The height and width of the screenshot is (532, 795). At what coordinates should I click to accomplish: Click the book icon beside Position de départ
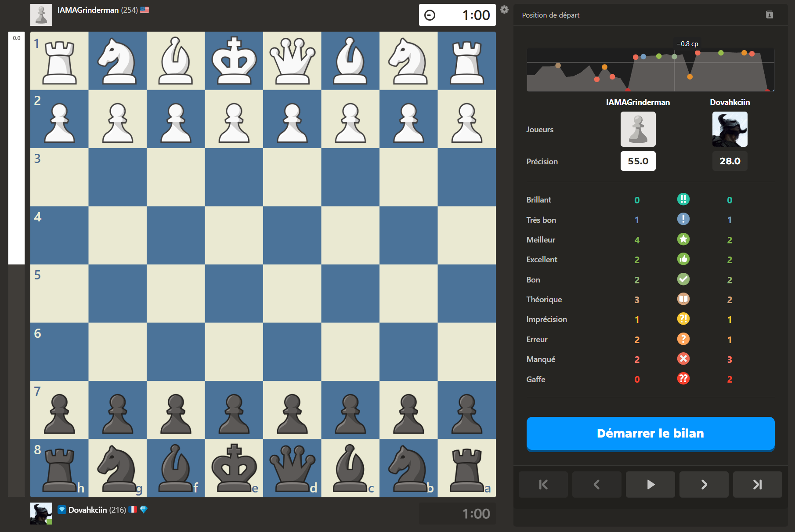[x=769, y=15]
